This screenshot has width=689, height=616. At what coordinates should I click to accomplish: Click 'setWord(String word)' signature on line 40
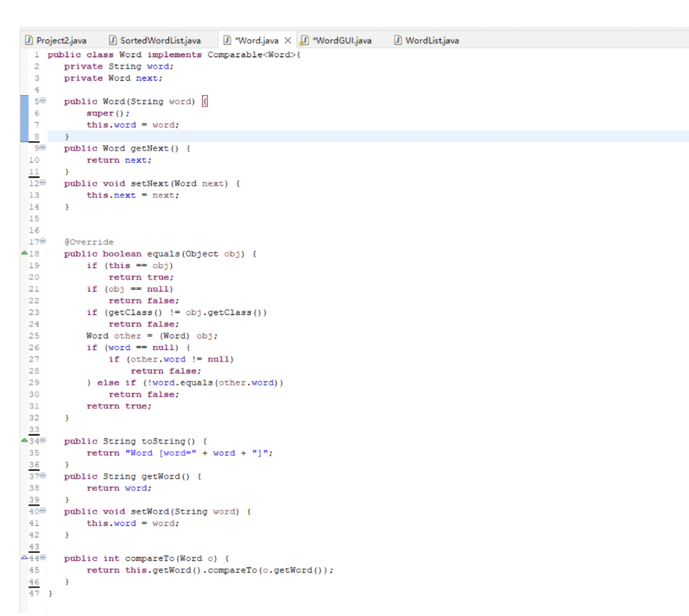(x=186, y=512)
